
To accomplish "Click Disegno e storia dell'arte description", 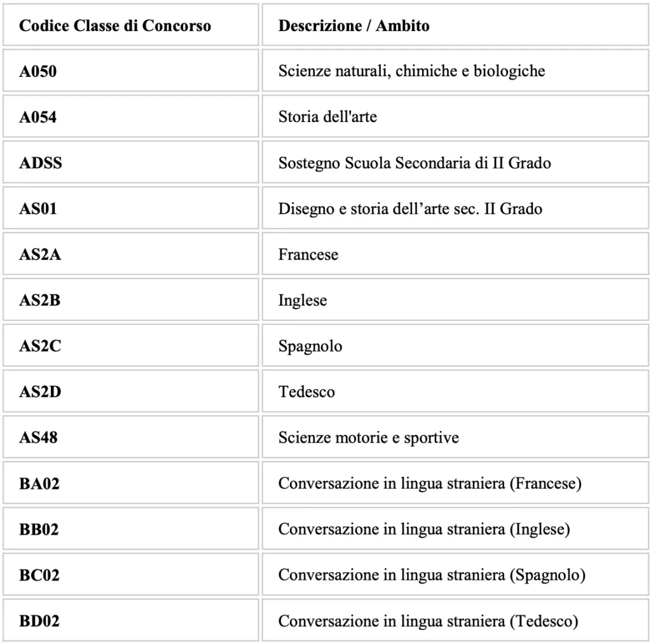I will click(410, 209).
